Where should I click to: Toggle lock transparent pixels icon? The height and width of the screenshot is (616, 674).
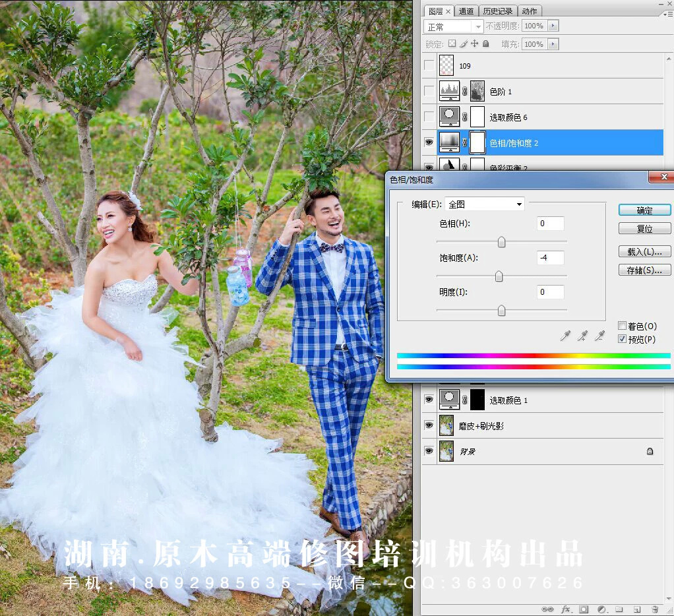pos(452,44)
